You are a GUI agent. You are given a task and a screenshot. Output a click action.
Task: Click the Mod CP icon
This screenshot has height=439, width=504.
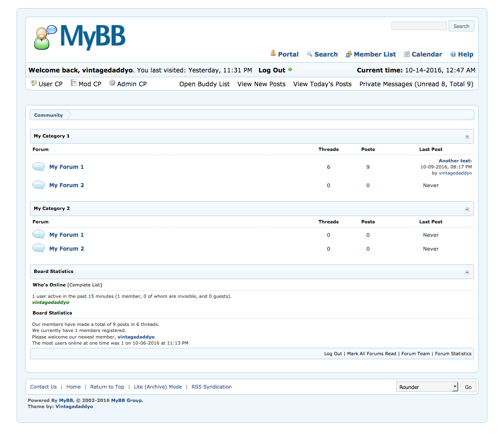click(x=74, y=83)
